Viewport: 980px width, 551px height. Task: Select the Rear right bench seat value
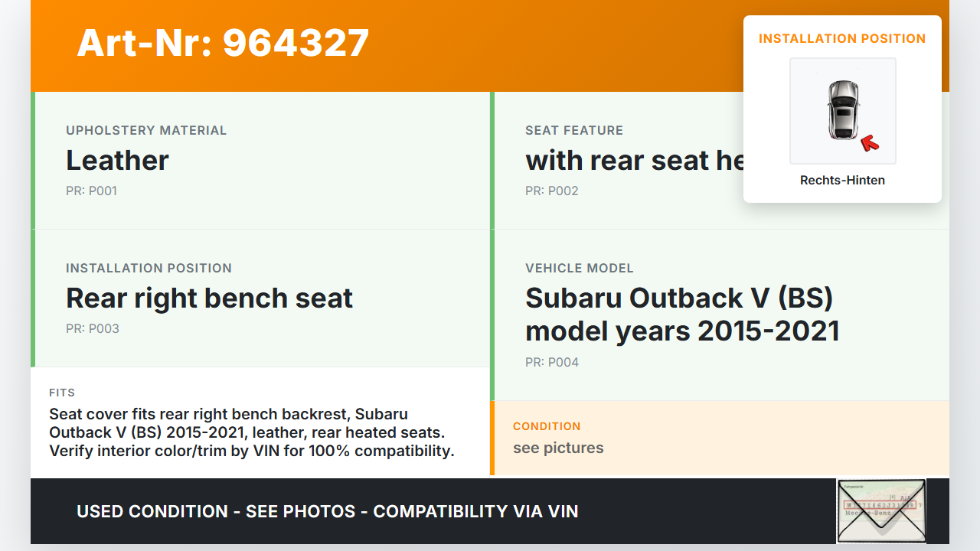pyautogui.click(x=209, y=298)
